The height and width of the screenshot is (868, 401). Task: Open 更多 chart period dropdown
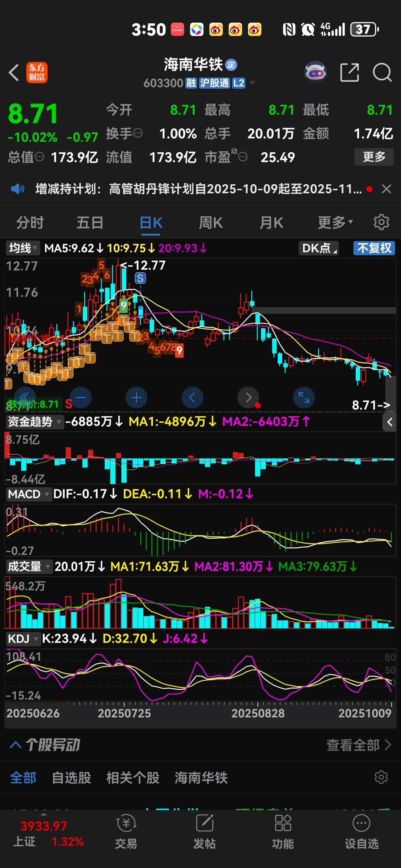click(335, 223)
